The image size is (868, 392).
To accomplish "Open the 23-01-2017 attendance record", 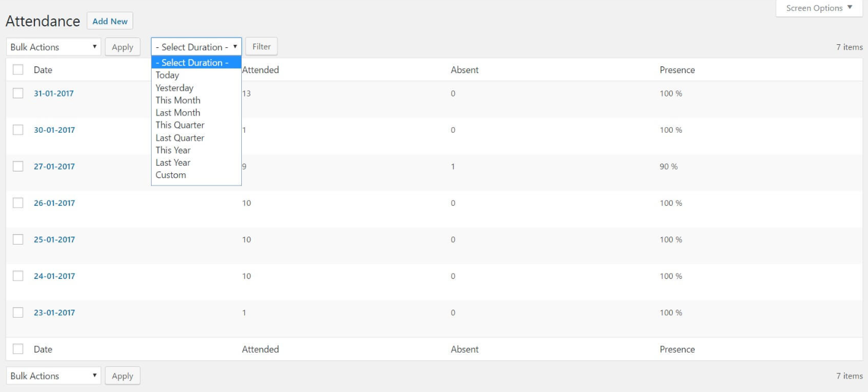I will point(54,313).
